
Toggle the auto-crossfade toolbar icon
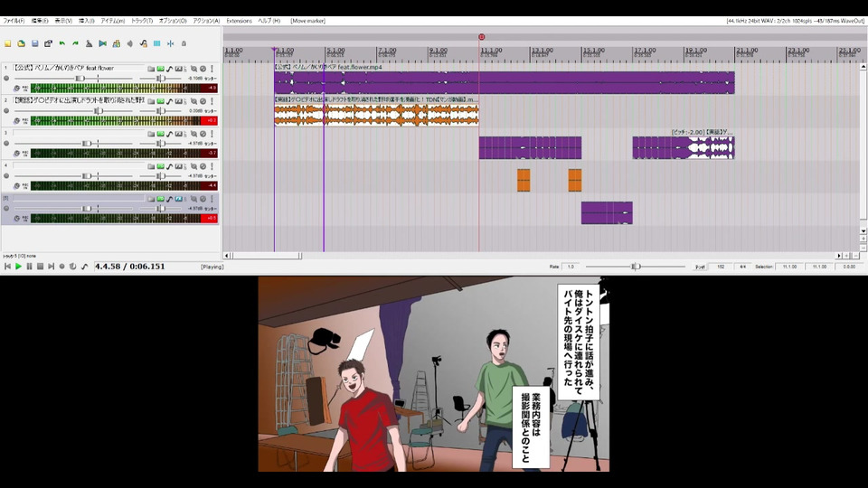(x=102, y=43)
